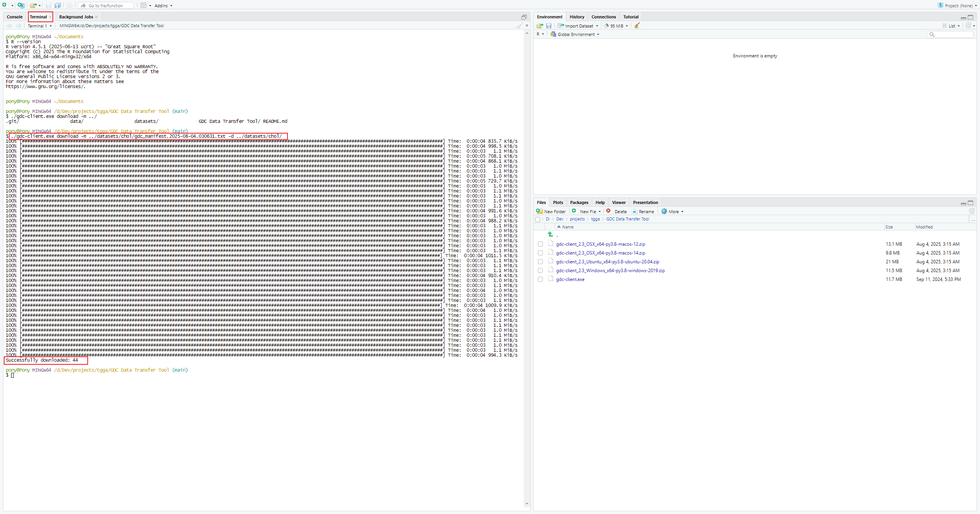Click the 'projects' breadcrumb link

click(577, 219)
